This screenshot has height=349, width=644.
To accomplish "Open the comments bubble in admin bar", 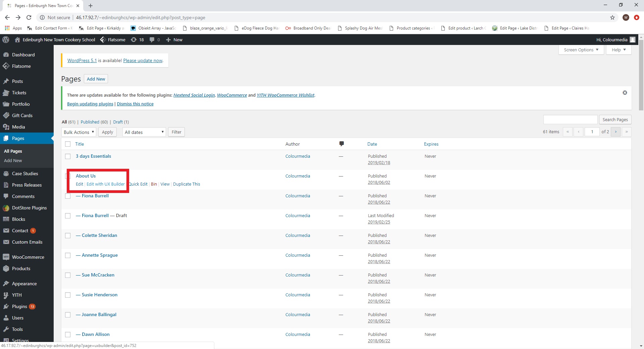I will [154, 40].
